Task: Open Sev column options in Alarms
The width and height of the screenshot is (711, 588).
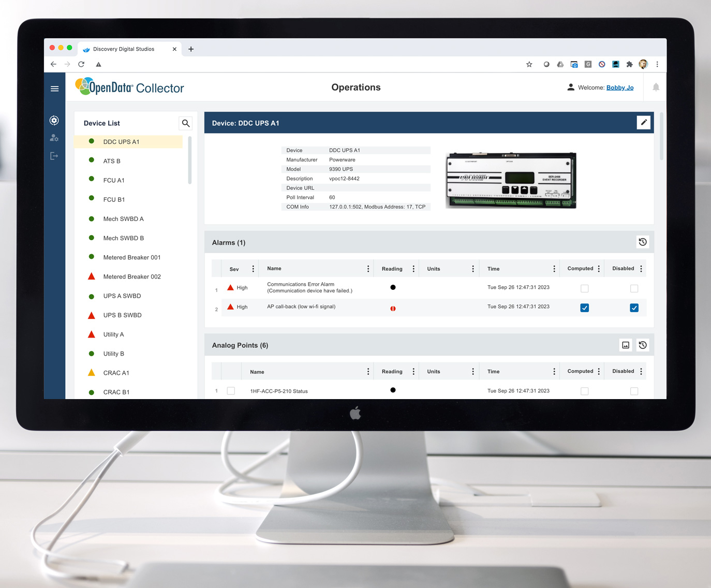Action: [x=253, y=269]
